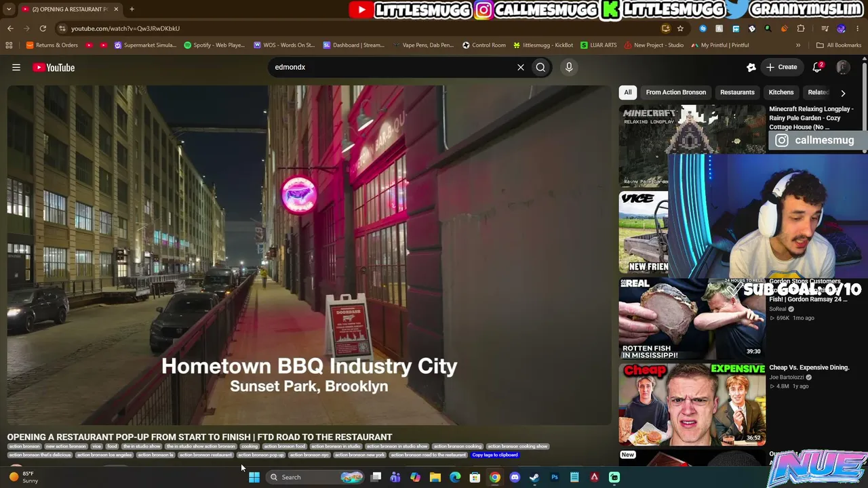
Task: Reload the page in Chrome
Action: (x=43, y=28)
